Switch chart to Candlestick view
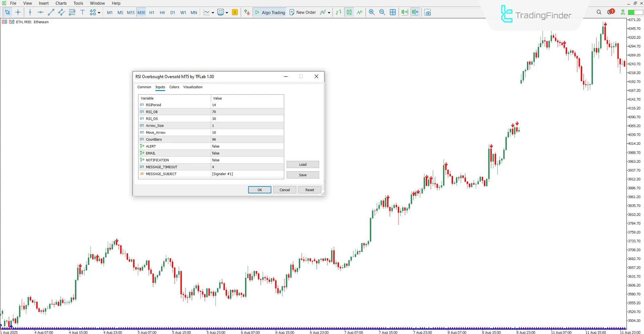644x334 pixels. pos(349,12)
